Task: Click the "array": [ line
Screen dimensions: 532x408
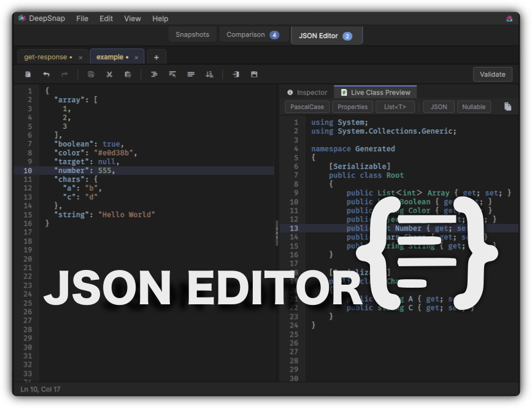Action: click(x=75, y=100)
